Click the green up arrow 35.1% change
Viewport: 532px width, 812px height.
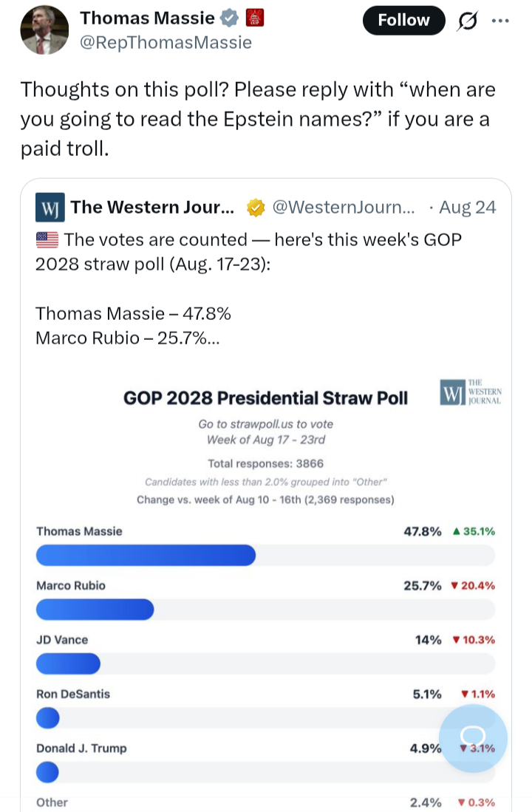[x=474, y=531]
